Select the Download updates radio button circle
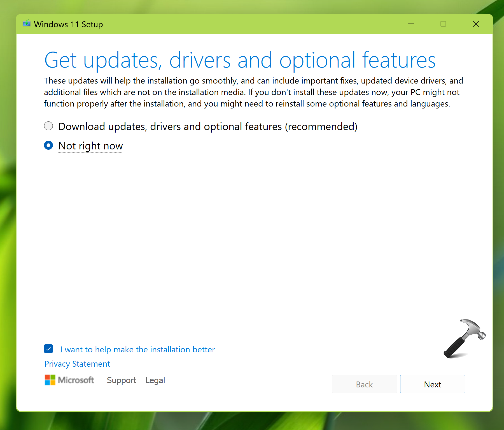Screen dimensions: 504x430 [x=48, y=126]
